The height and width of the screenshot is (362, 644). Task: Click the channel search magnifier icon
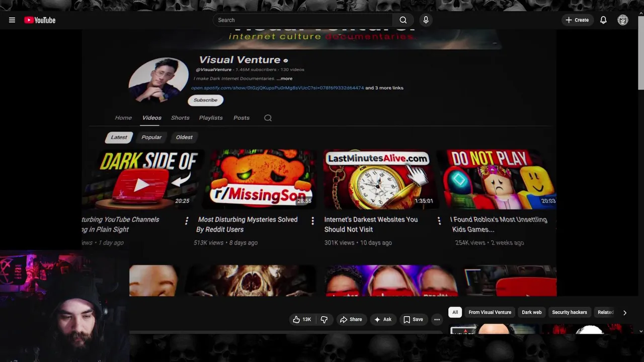coord(268,118)
